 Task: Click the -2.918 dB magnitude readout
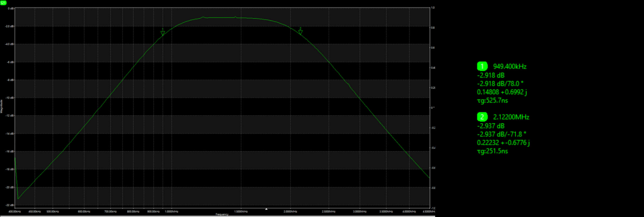coord(491,75)
